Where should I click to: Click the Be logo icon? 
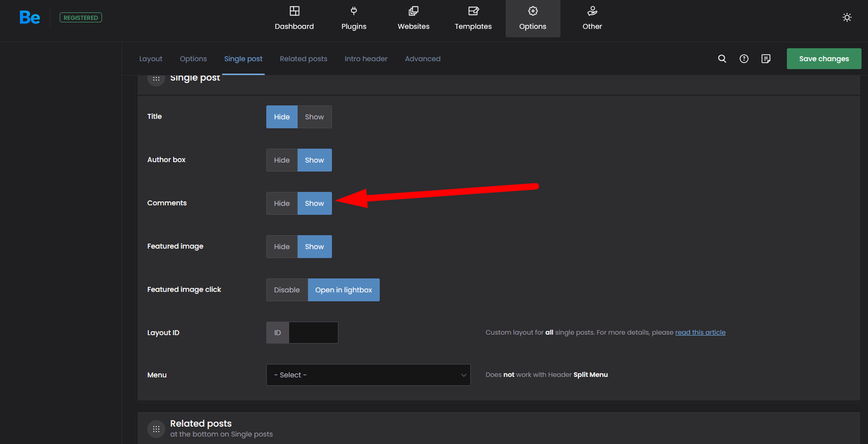point(29,18)
